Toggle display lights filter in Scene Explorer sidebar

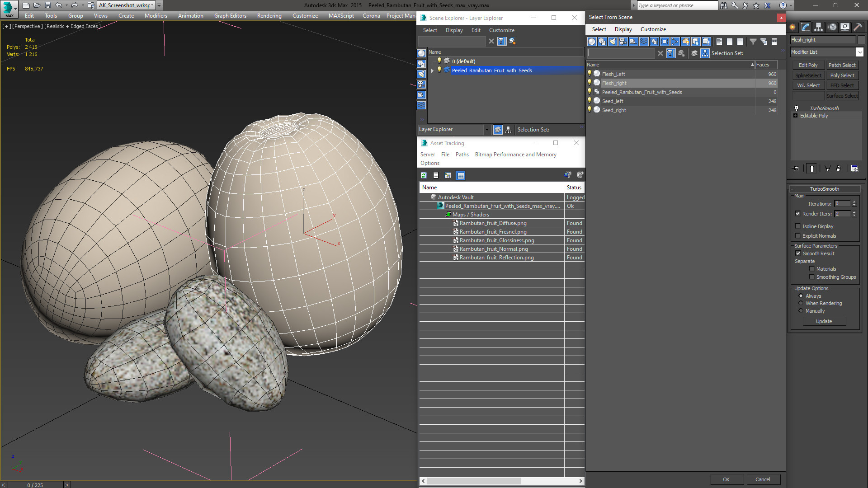(421, 74)
